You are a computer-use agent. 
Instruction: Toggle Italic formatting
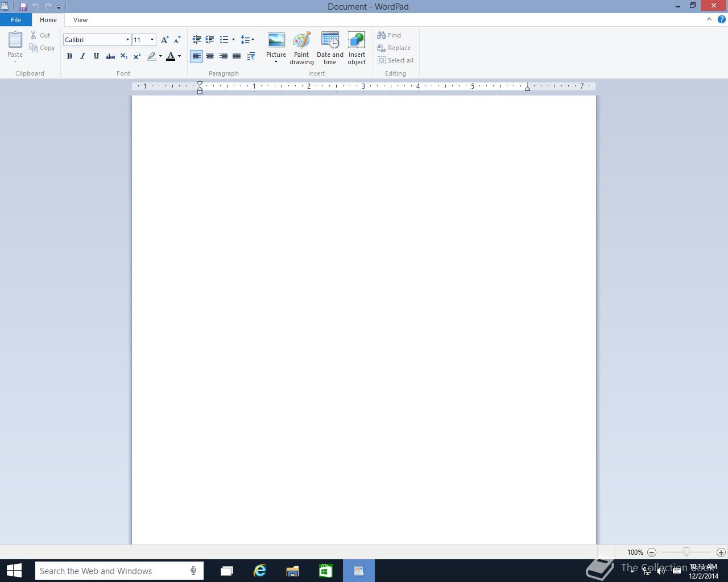pos(82,56)
